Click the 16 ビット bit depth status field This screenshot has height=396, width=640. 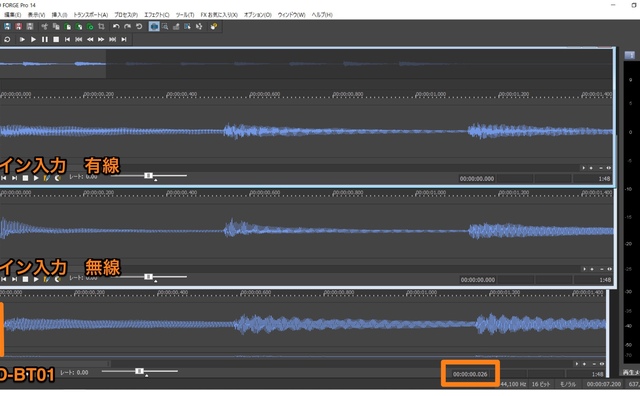(x=541, y=384)
